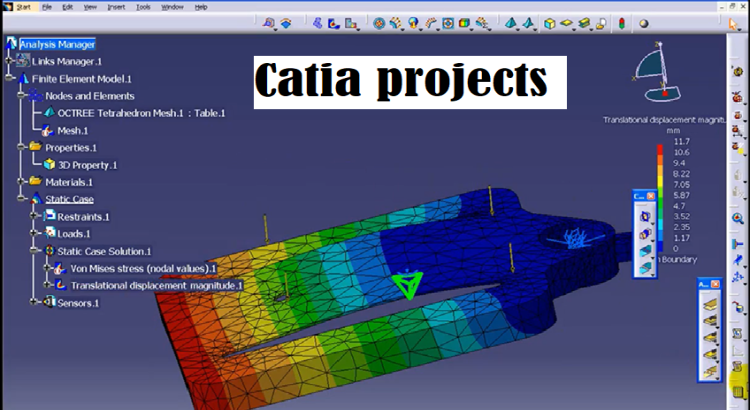Select Analysis Manager root in tree
The width and height of the screenshot is (750, 410).
click(x=57, y=44)
